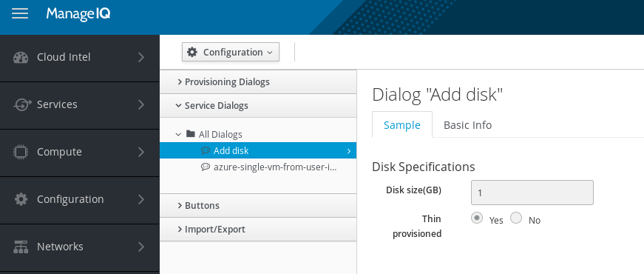Screen dimensions: 644x274
Task: Select the Add disk tree item
Action: 258,150
